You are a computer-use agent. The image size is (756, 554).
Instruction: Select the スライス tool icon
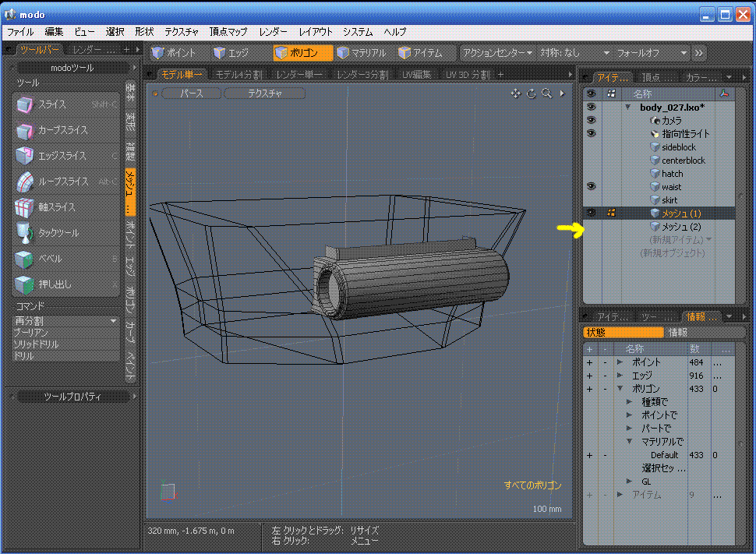click(x=25, y=104)
